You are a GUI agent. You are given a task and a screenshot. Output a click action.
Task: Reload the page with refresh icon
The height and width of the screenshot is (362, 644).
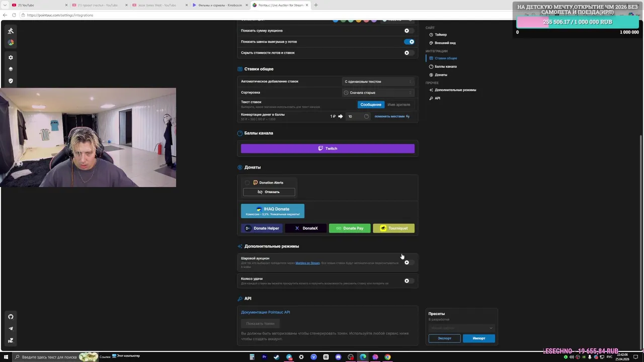(14, 15)
